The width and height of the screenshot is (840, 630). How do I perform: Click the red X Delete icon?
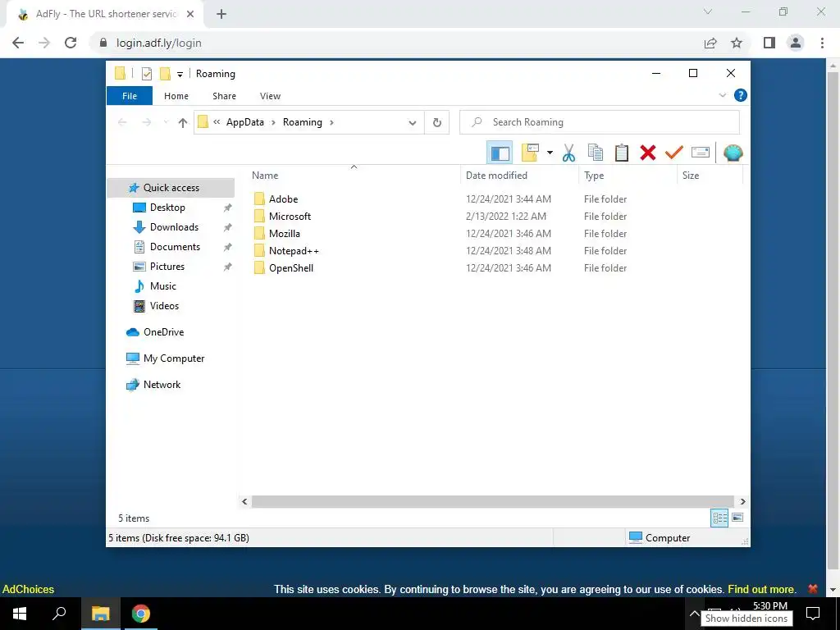pyautogui.click(x=648, y=153)
